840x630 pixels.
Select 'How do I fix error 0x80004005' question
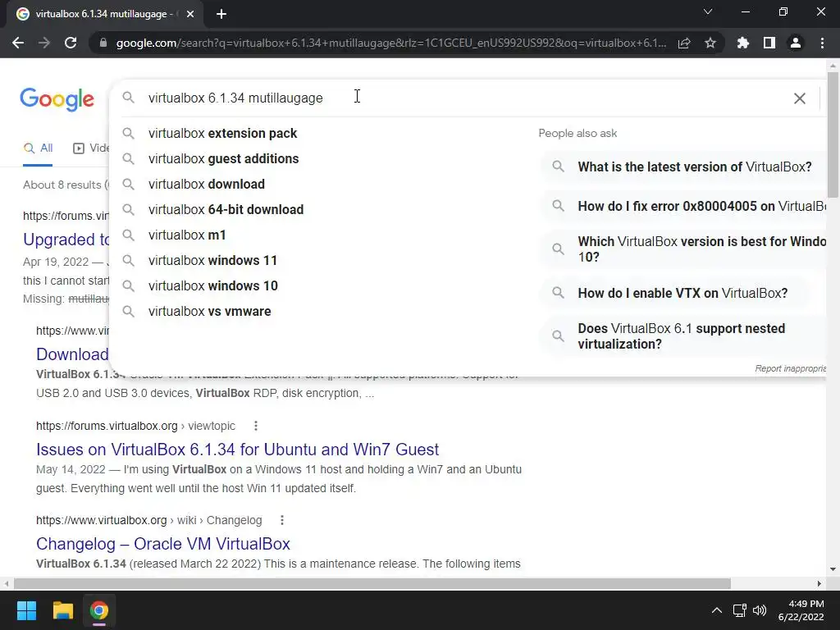pos(683,206)
